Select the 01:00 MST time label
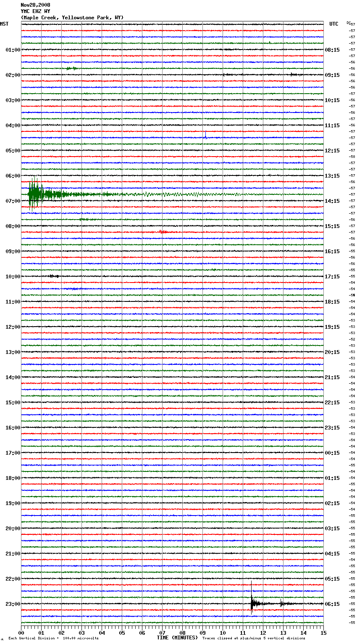The height and width of the screenshot is (644, 357). (x=13, y=50)
